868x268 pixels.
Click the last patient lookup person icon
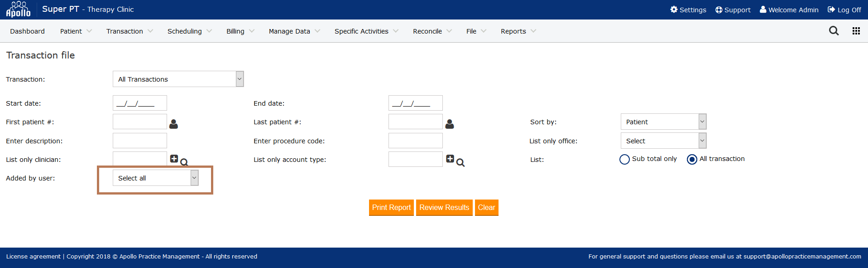tap(449, 124)
